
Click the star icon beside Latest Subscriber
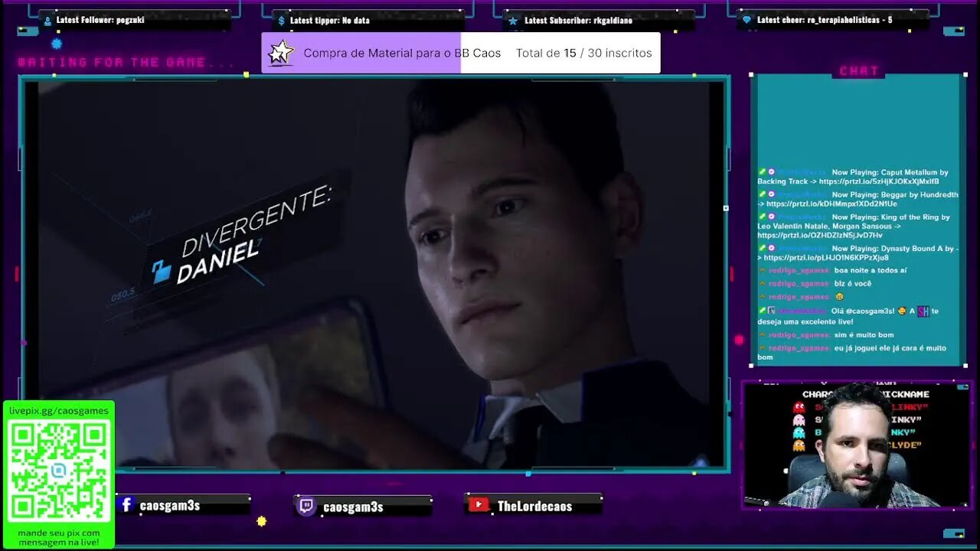(x=513, y=21)
